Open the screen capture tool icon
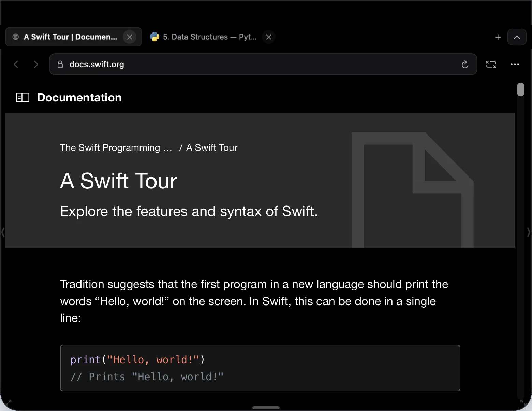532x411 pixels. 491,64
